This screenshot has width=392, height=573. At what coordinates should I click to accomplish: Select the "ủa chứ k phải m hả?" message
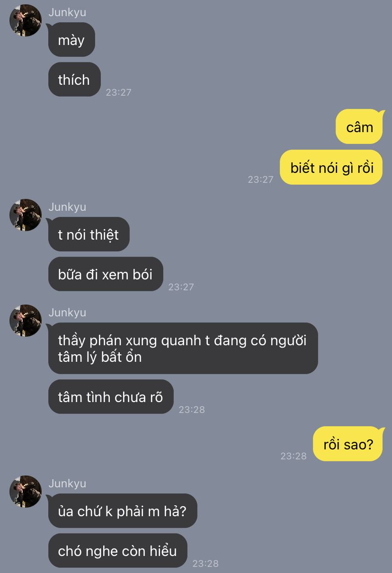[x=123, y=510]
